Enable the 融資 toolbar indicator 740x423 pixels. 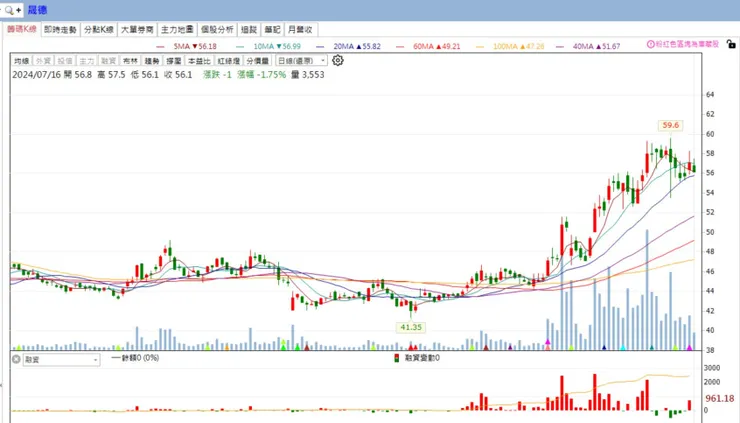pyautogui.click(x=109, y=61)
